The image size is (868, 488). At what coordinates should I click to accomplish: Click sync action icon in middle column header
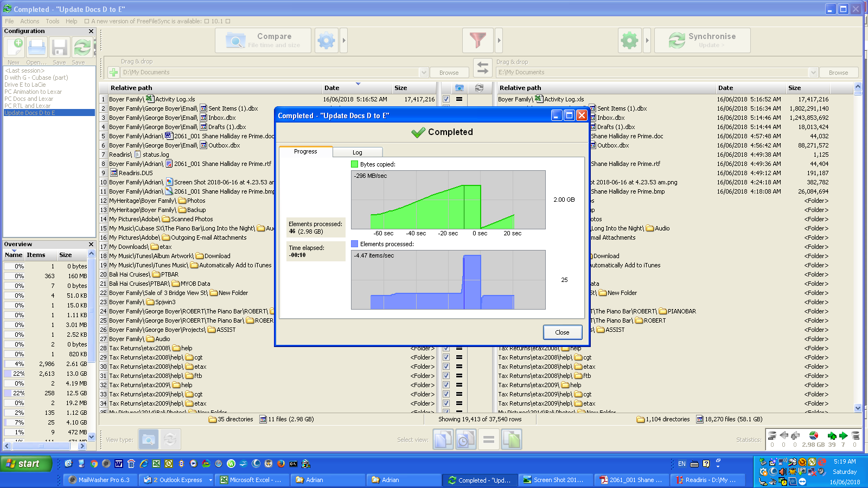pos(479,88)
